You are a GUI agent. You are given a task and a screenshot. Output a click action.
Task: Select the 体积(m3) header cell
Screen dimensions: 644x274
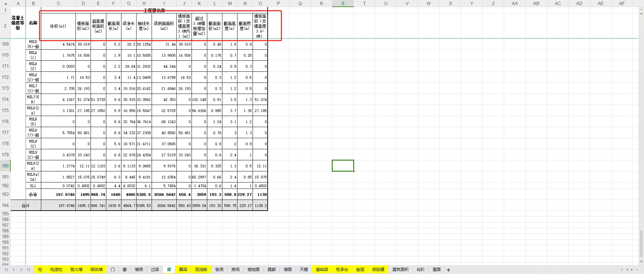pos(58,26)
